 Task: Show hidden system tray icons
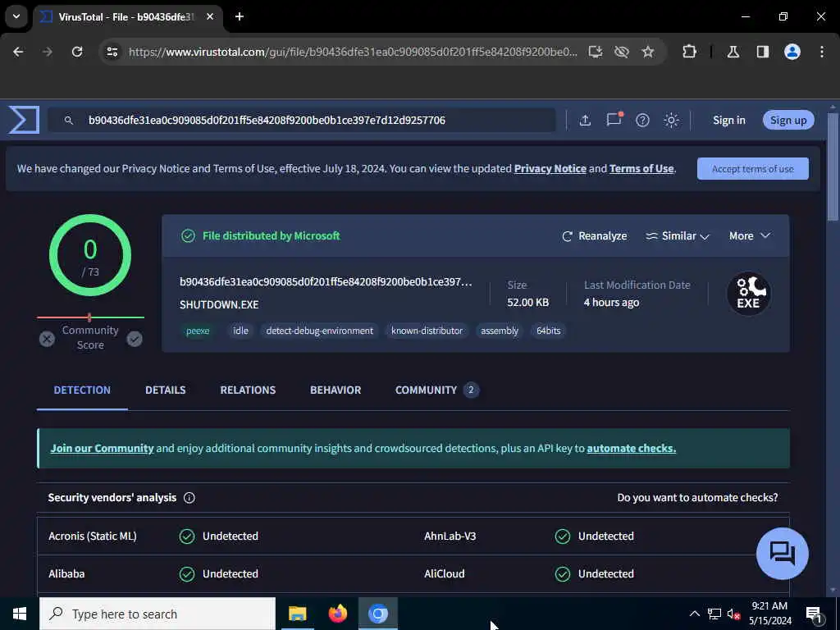tap(694, 614)
